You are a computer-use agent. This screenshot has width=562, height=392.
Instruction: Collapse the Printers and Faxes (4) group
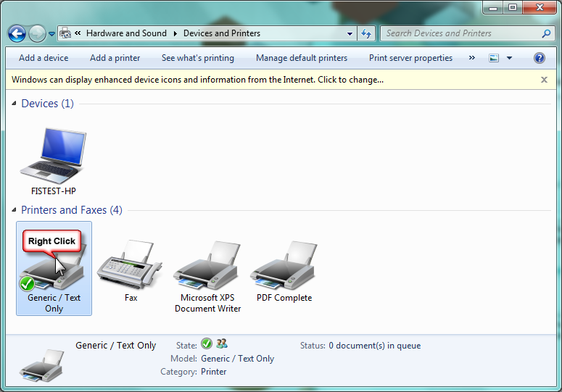[14, 210]
